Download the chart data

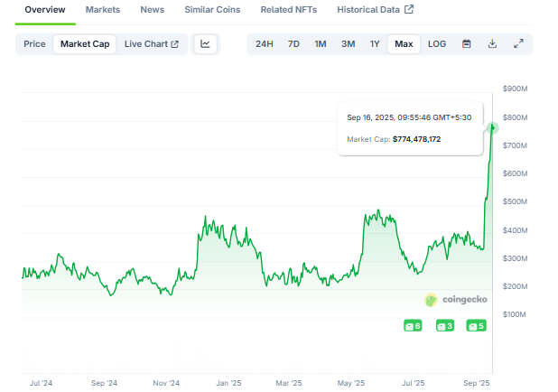(x=492, y=43)
